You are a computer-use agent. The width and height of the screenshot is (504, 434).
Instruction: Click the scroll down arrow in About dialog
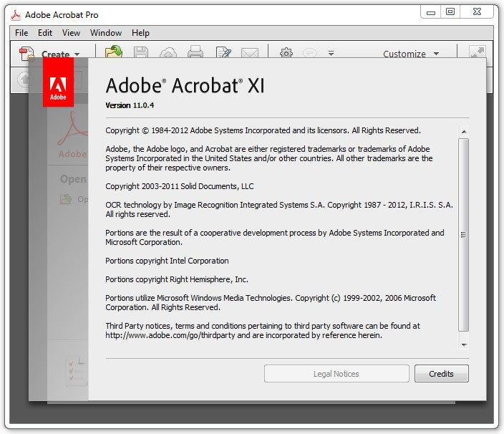click(464, 345)
